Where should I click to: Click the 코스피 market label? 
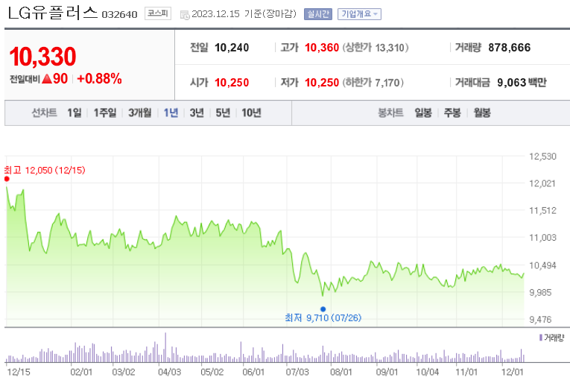click(x=158, y=14)
